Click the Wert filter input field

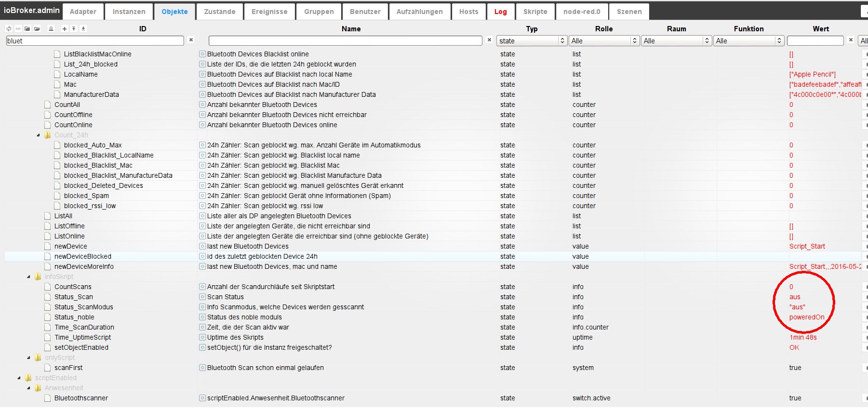815,41
